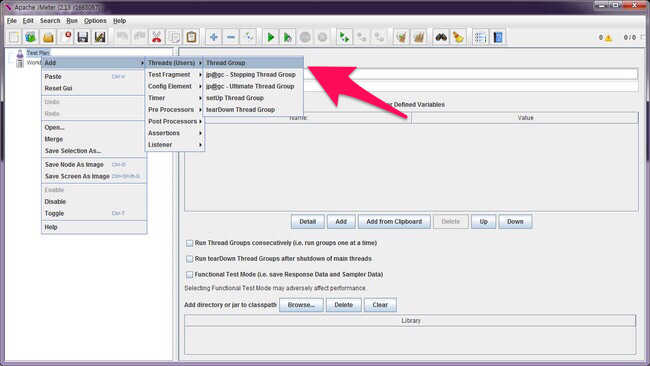
Task: Expand the Listener submenu
Action: pyautogui.click(x=175, y=145)
